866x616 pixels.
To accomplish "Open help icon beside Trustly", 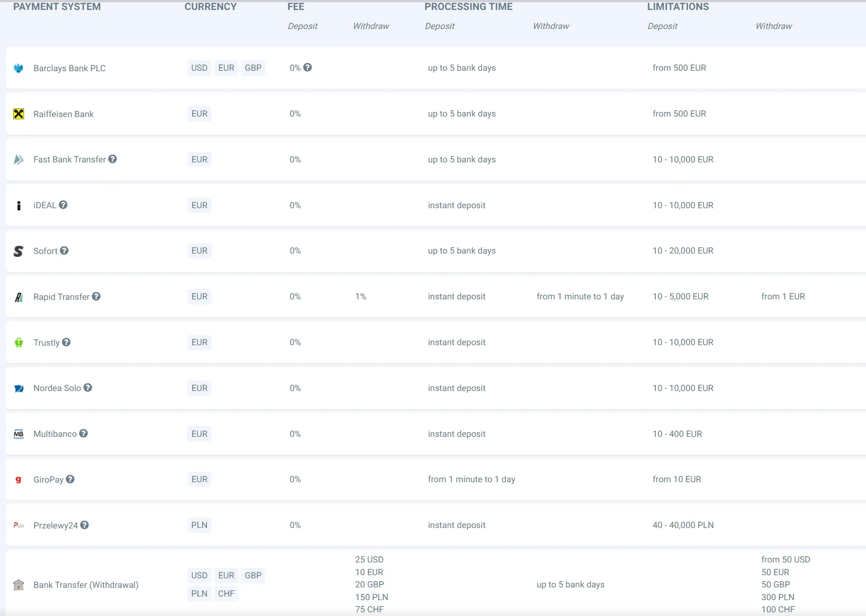I will [66, 342].
